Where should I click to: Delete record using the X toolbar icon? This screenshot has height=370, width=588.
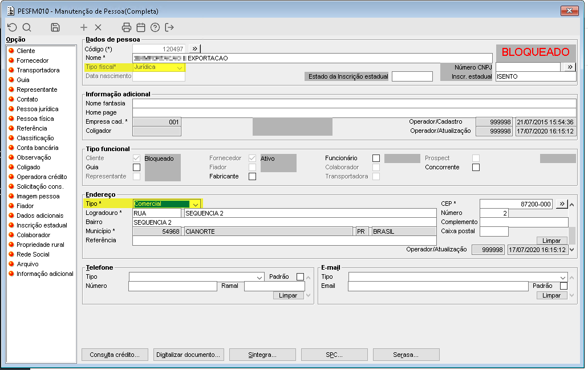pyautogui.click(x=98, y=27)
